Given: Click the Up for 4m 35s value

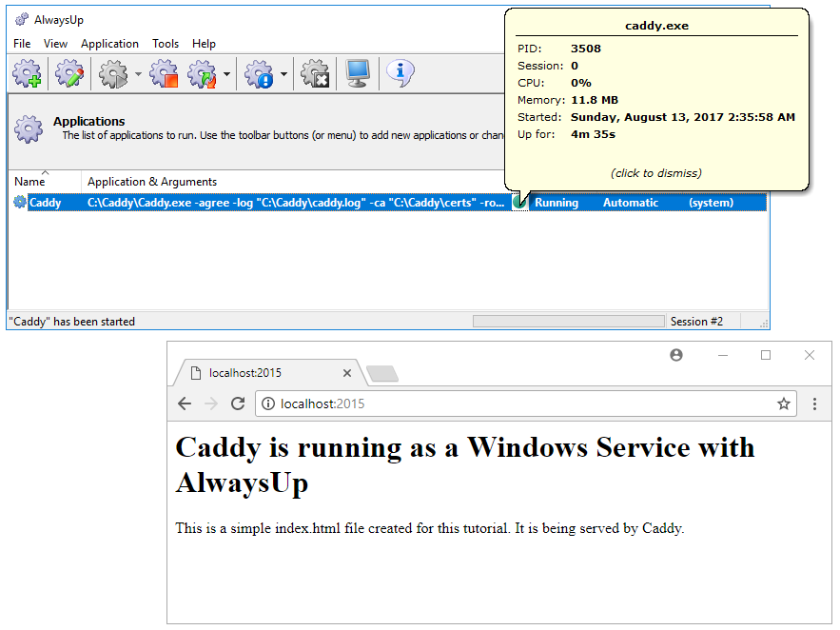Looking at the screenshot, I should pyautogui.click(x=593, y=134).
